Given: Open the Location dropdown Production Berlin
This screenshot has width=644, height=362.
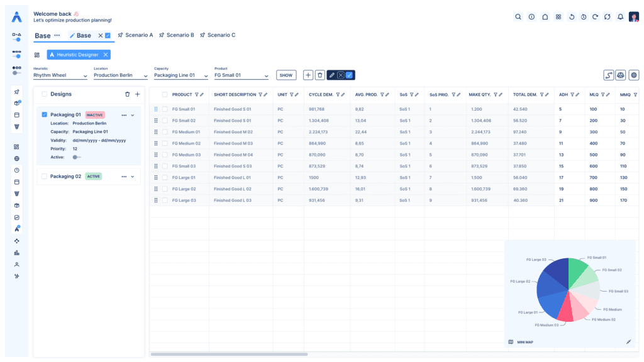Looking at the screenshot, I should (120, 75).
